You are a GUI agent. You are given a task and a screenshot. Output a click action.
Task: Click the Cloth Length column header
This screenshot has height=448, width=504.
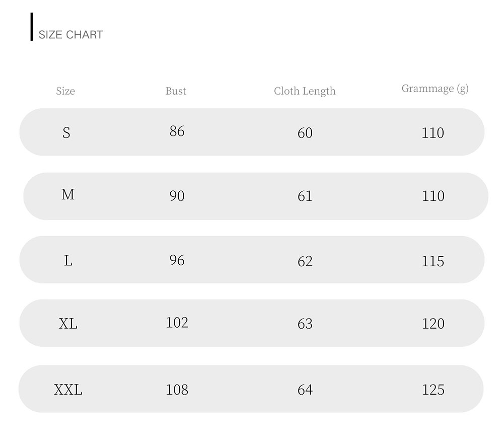305,91
